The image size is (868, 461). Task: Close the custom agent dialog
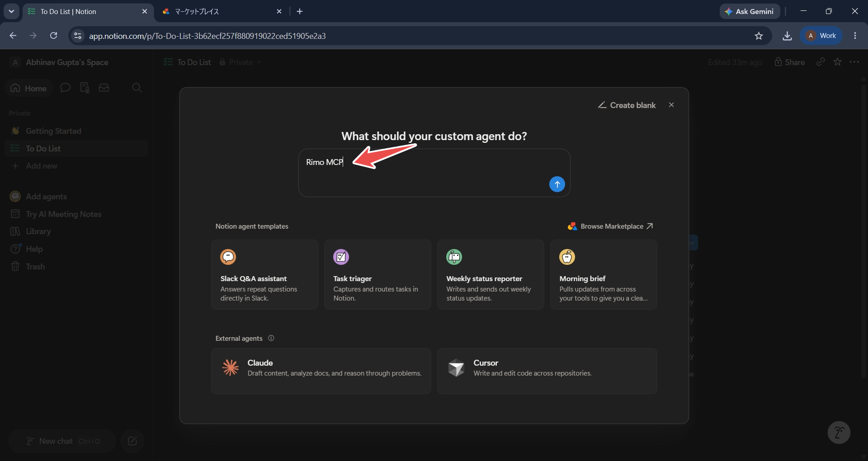click(671, 105)
